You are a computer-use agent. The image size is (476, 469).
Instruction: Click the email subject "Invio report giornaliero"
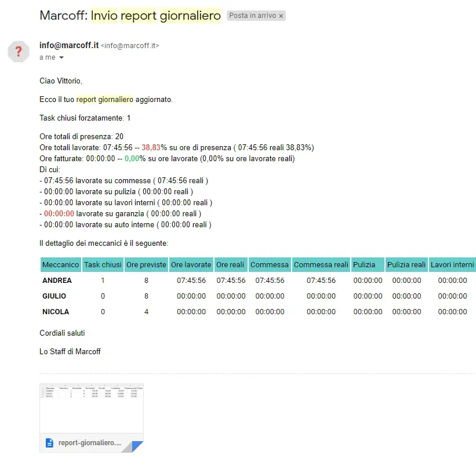tap(155, 16)
